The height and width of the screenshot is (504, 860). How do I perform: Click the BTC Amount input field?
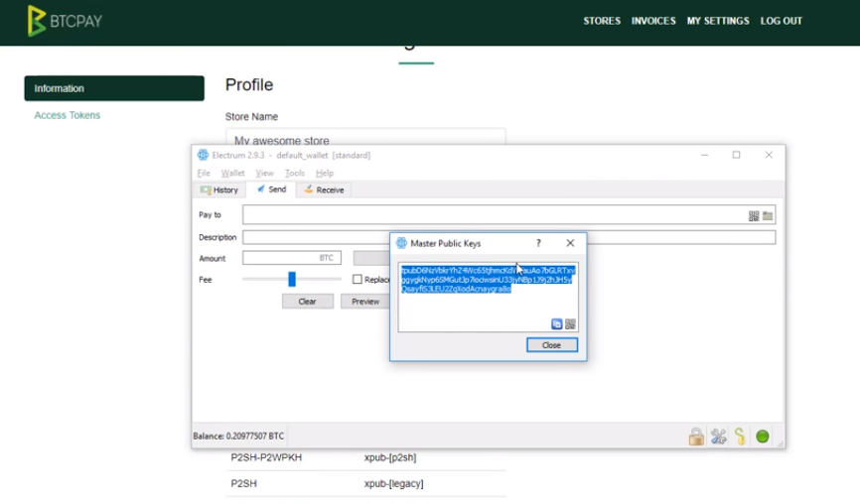click(292, 258)
